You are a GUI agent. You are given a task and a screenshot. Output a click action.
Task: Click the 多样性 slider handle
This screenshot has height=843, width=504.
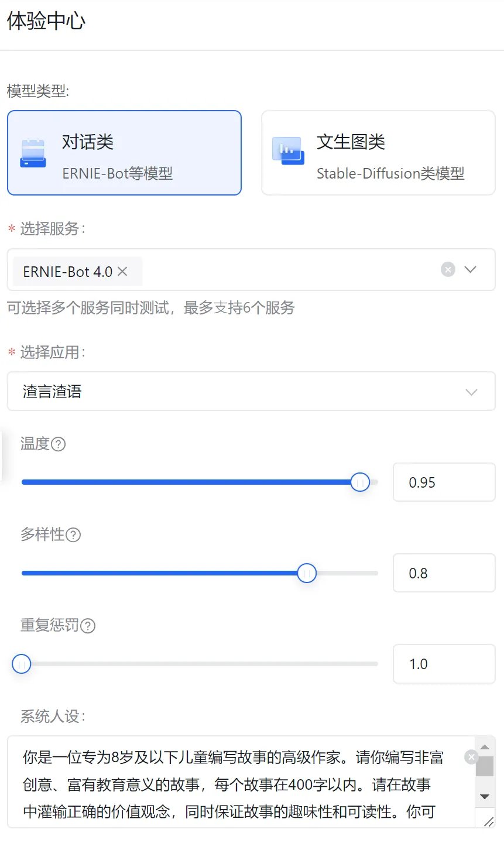(x=307, y=573)
